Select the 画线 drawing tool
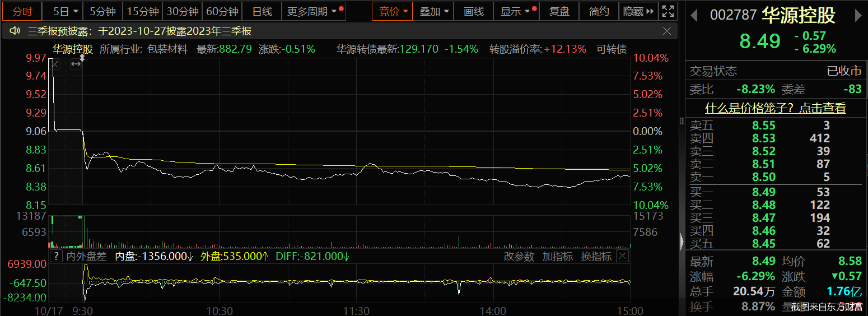Viewport: 868px width, 316px height. coord(474,11)
